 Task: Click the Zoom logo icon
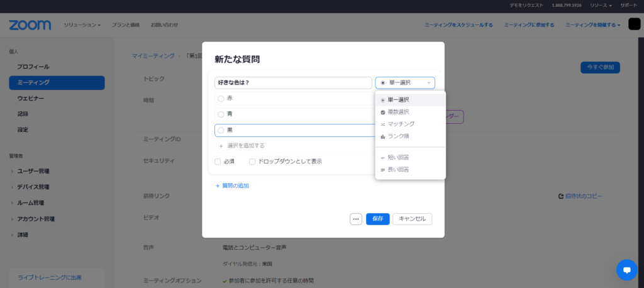point(30,25)
